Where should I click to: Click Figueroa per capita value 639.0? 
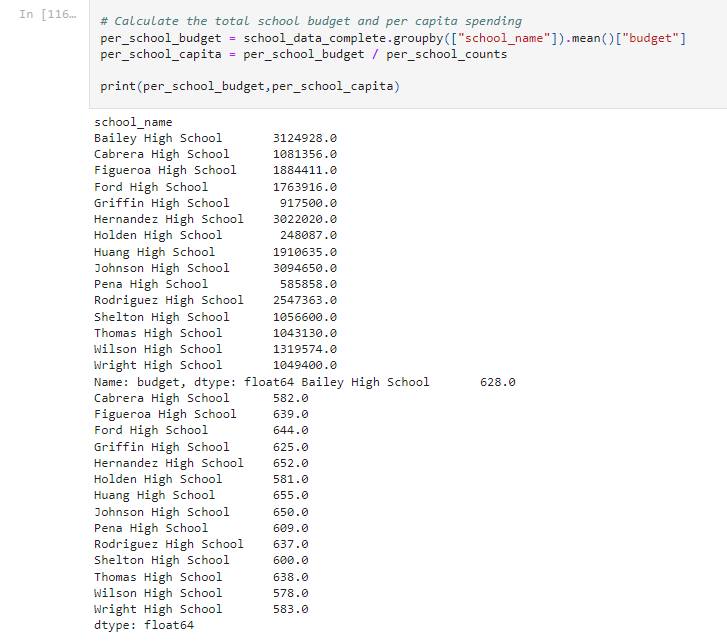click(x=290, y=414)
